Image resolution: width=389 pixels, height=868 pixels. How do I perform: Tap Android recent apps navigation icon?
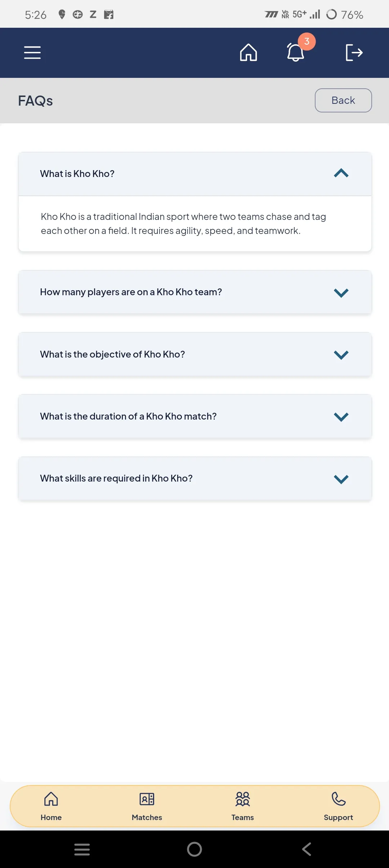pos(82,849)
